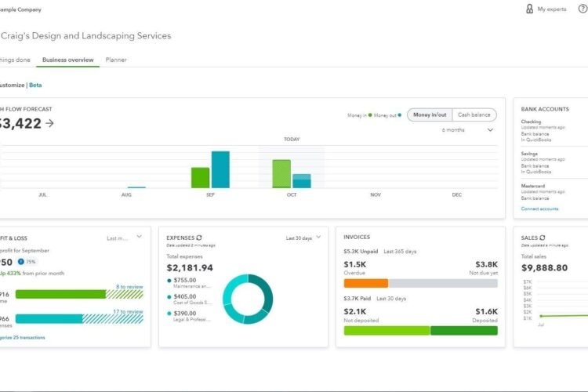Go to the things done tab
Screen dimensions: 588x392
[x=15, y=60]
